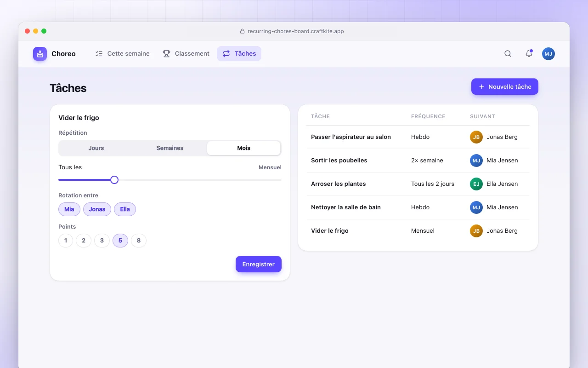Click Jonas Berg avatar in aspirateur row
Screen dimensions: 588x368
(x=476, y=137)
